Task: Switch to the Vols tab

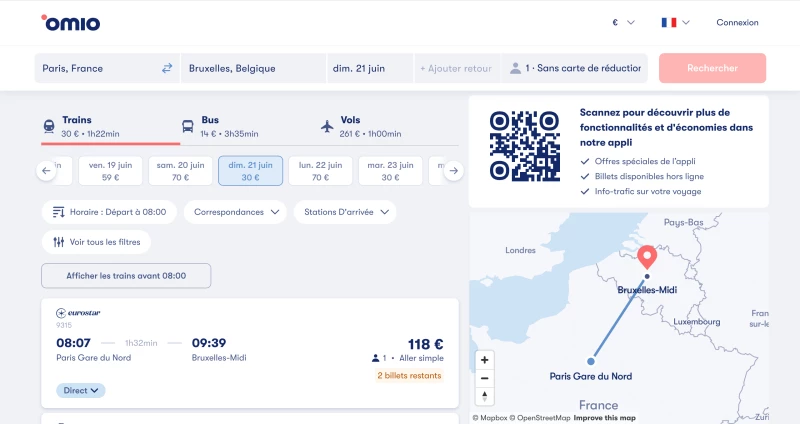Action: (361, 127)
